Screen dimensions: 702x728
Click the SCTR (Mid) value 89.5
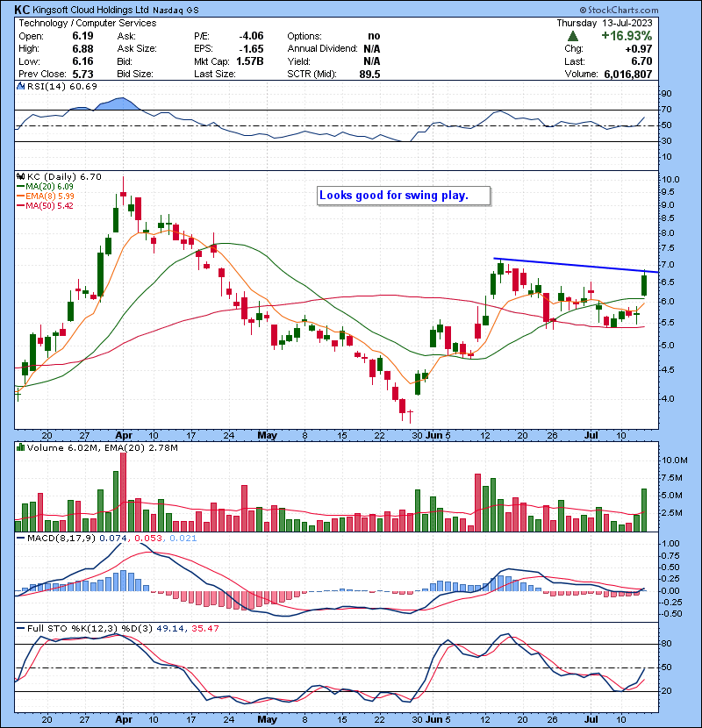[x=369, y=74]
